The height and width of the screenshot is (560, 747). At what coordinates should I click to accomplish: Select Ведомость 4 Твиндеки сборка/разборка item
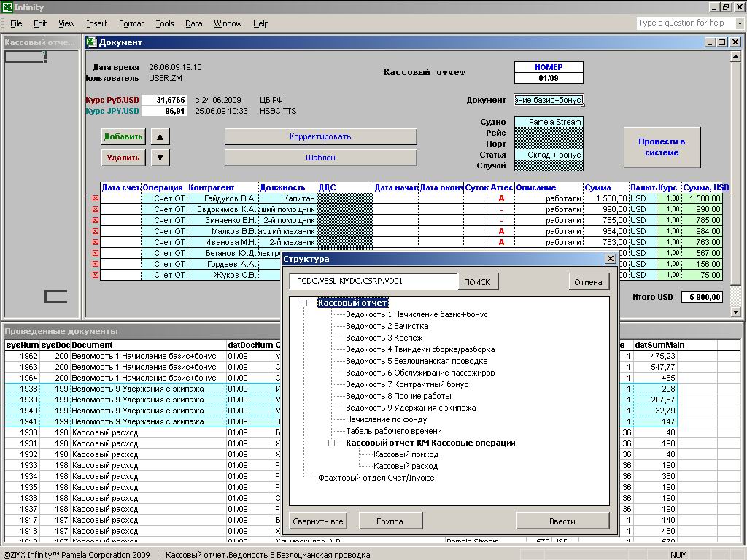pos(420,349)
